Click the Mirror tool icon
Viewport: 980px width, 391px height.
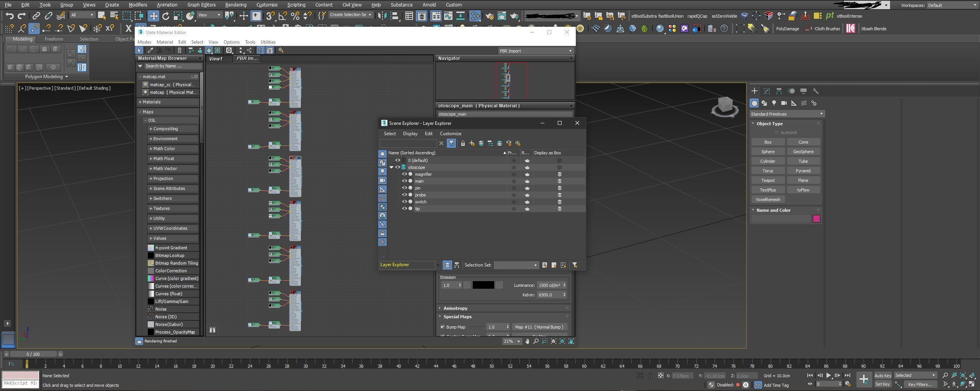[382, 16]
